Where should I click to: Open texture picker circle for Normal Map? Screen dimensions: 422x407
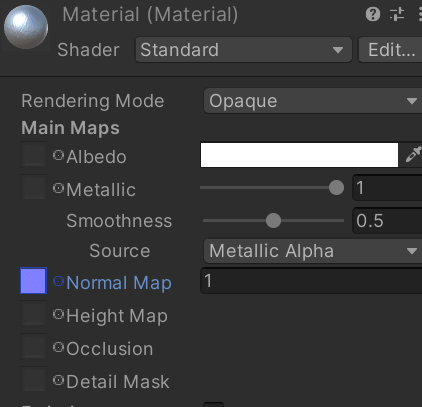click(x=58, y=281)
